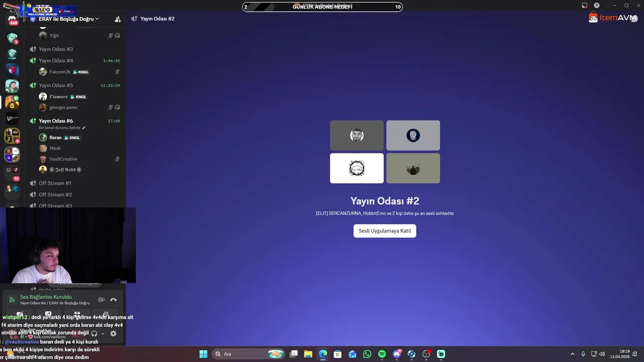Click user Yiğit in channel list

pos(54,35)
